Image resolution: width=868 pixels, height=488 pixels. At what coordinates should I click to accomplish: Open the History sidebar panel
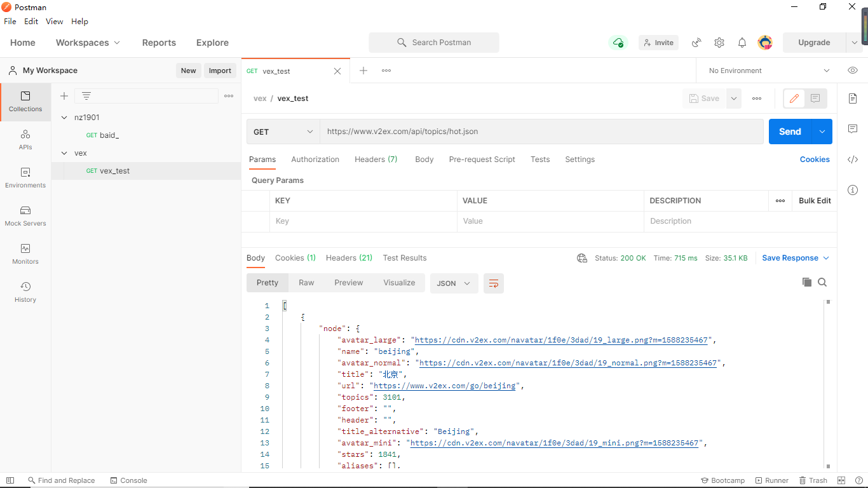tap(25, 292)
